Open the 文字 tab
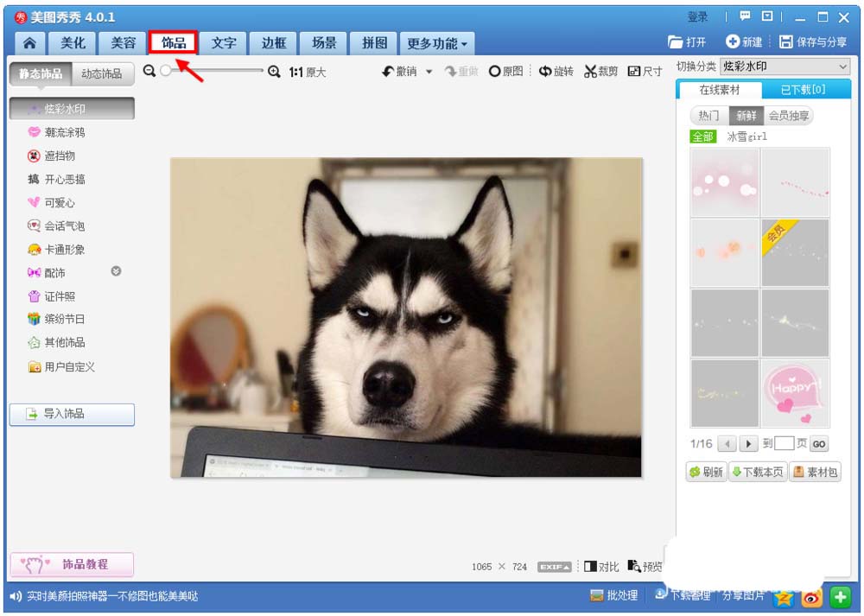Image resolution: width=864 pixels, height=616 pixels. [224, 43]
